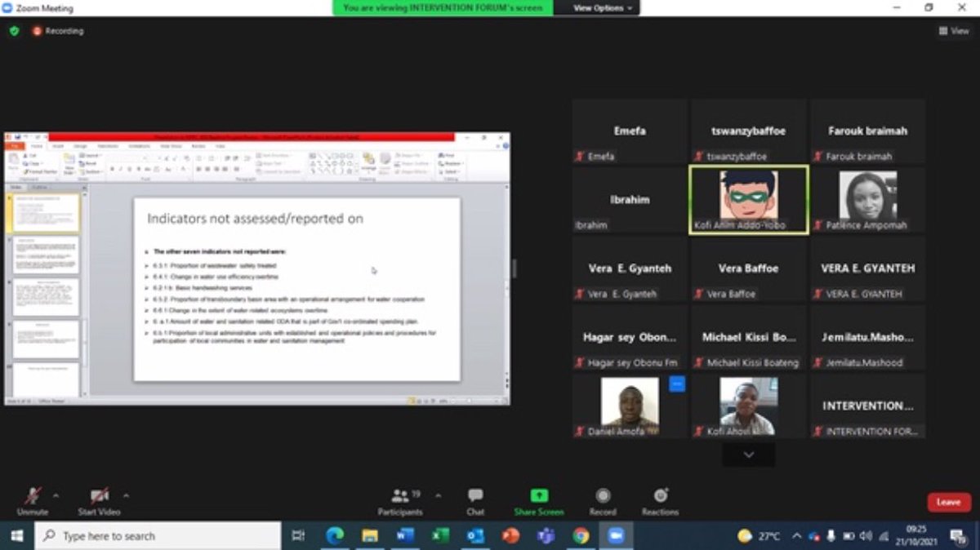
Task: Open Outlook from the taskbar
Action: coord(475,536)
